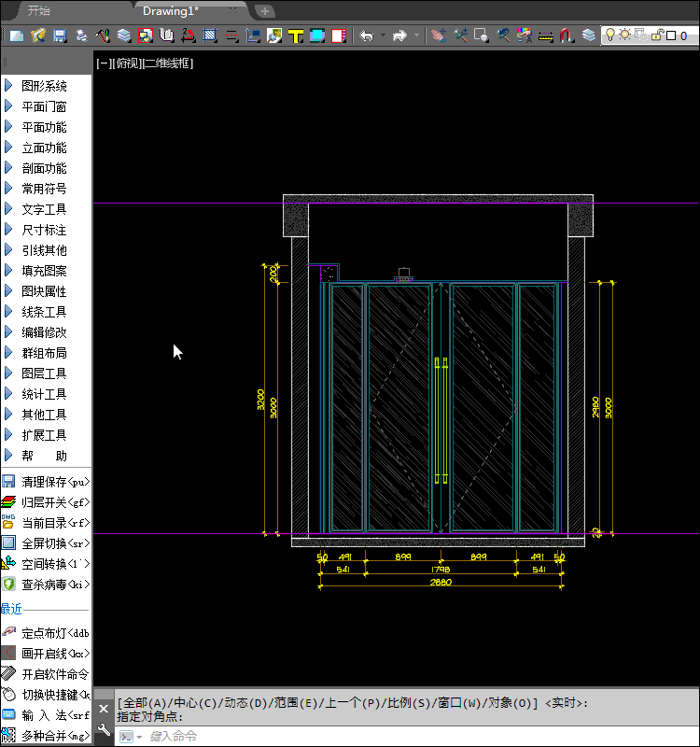Click the [俯视] view control label
Image resolution: width=700 pixels, height=747 pixels.
tap(126, 63)
